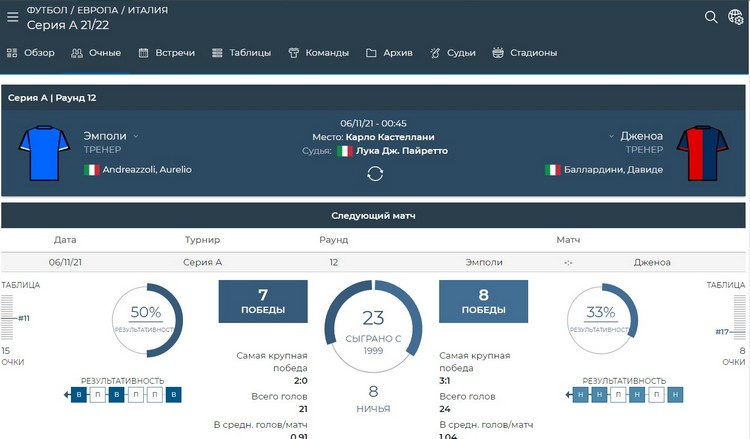
Task: Click Дженоа in the next-match row
Action: tap(652, 262)
